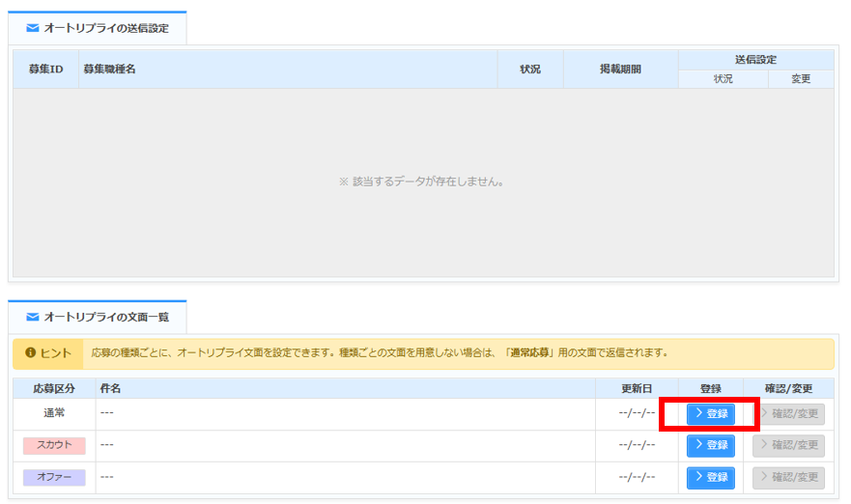851x504 pixels.
Task: Click 確認/変更 button in スカウト row
Action: pyautogui.click(x=788, y=445)
